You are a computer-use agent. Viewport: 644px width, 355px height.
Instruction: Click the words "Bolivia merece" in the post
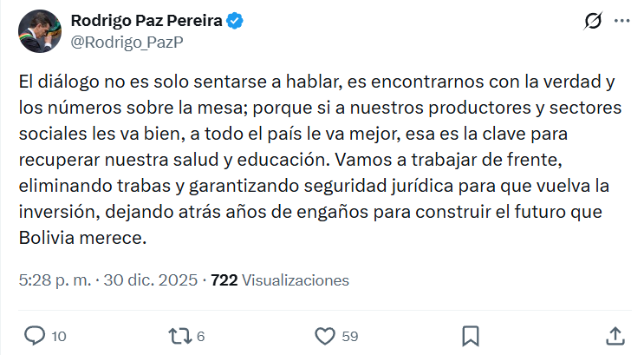coord(77,237)
